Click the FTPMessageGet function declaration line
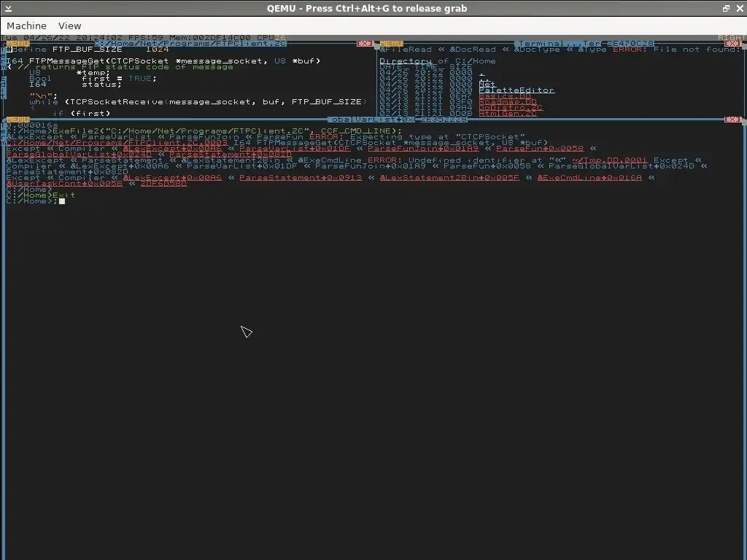Image resolution: width=747 pixels, height=560 pixels. tap(163, 61)
